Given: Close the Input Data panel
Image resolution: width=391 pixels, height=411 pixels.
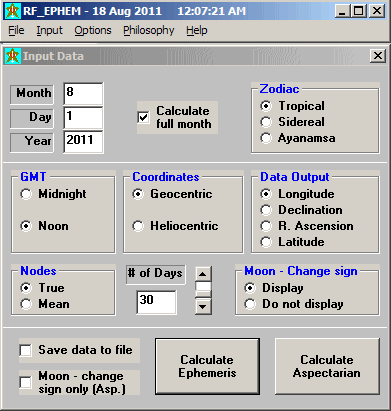Looking at the screenshot, I should tap(378, 56).
